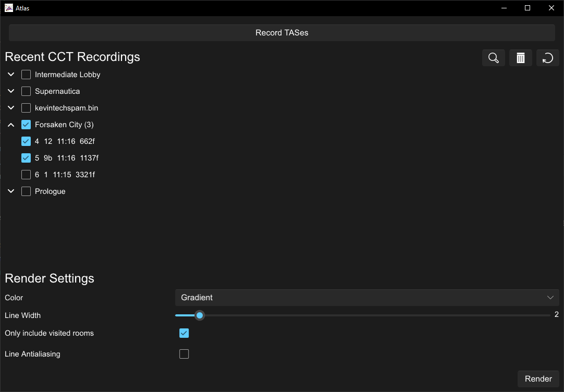The image size is (564, 392).
Task: Expand the kevintechspam.bin group
Action: pos(11,108)
